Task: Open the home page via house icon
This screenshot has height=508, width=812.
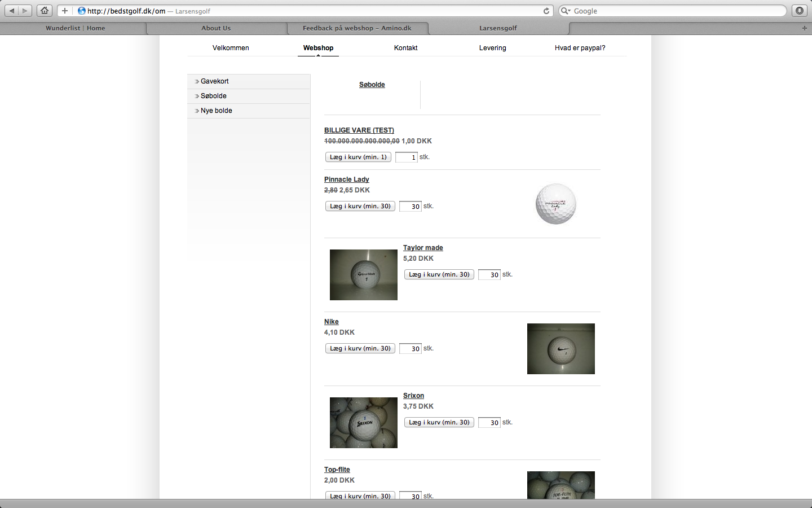Action: tap(45, 11)
